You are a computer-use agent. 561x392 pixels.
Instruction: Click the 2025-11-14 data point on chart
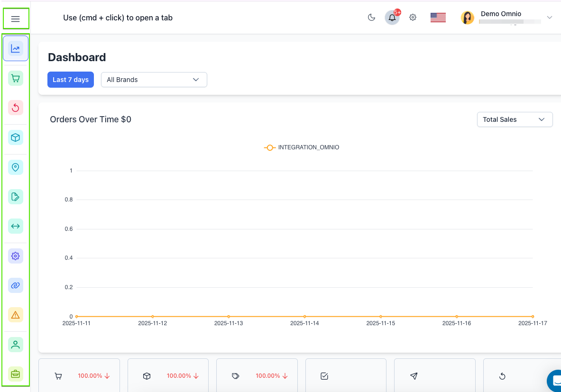click(304, 316)
